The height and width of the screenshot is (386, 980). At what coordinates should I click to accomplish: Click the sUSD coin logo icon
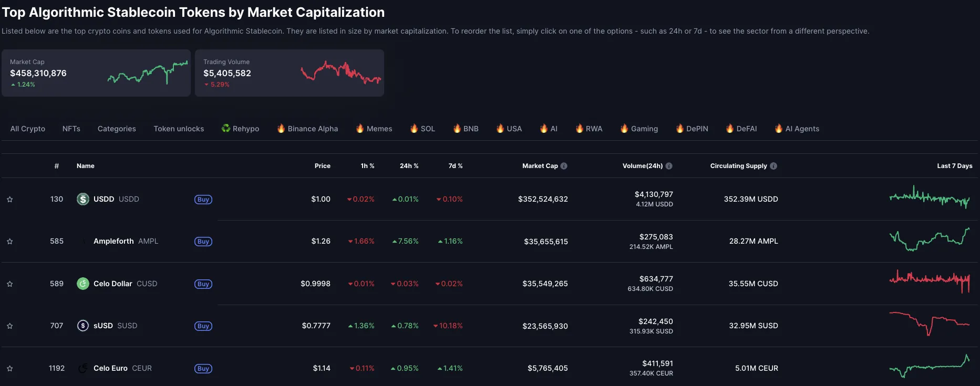click(83, 326)
